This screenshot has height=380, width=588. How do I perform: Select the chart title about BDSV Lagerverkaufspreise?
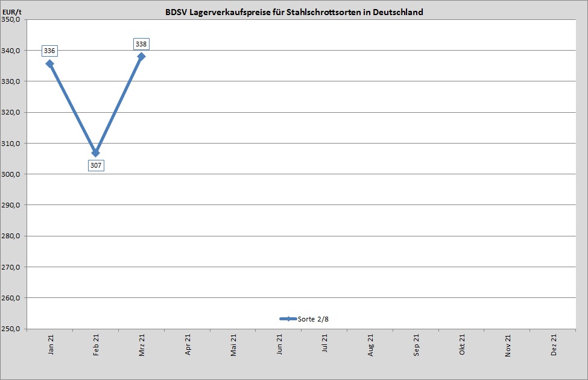click(294, 11)
